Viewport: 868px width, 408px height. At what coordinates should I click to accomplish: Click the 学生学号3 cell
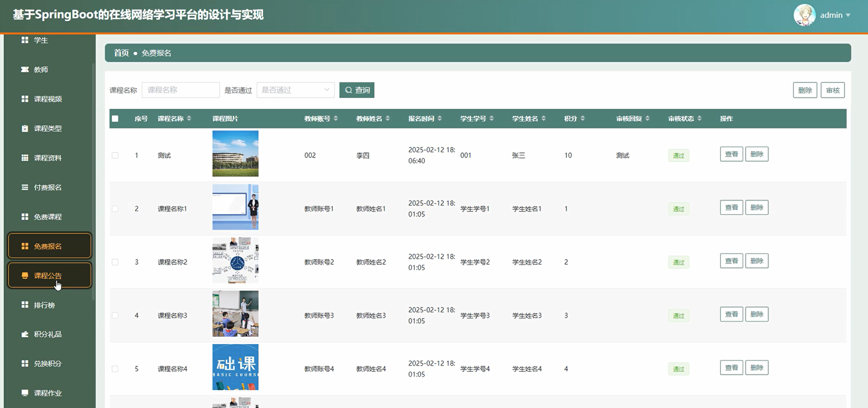tap(475, 316)
